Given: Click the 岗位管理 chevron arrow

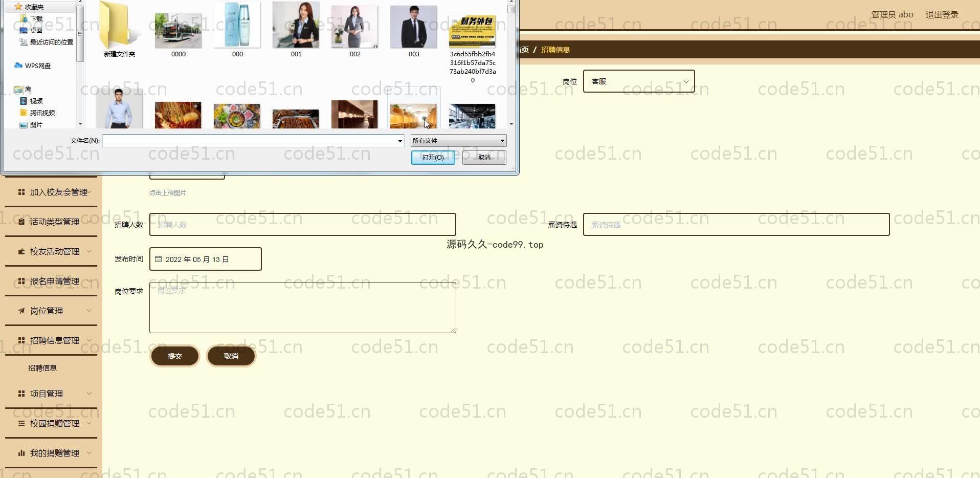Looking at the screenshot, I should (89, 311).
